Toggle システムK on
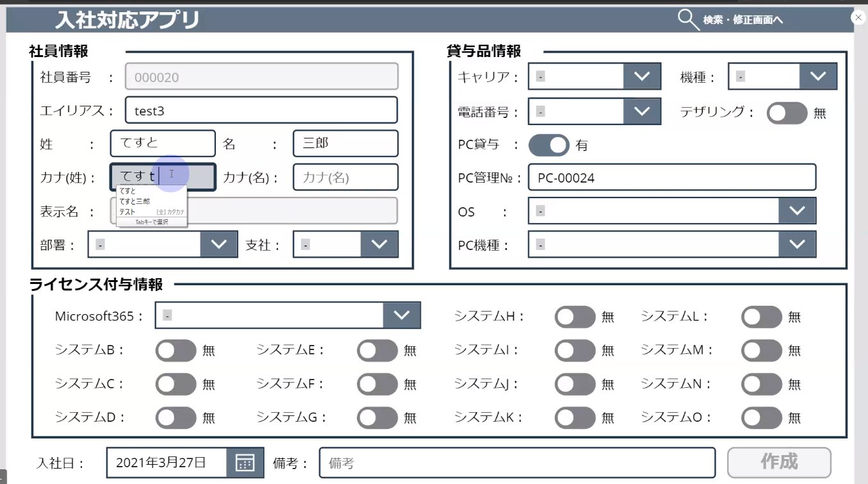The height and width of the screenshot is (484, 868). (575, 417)
